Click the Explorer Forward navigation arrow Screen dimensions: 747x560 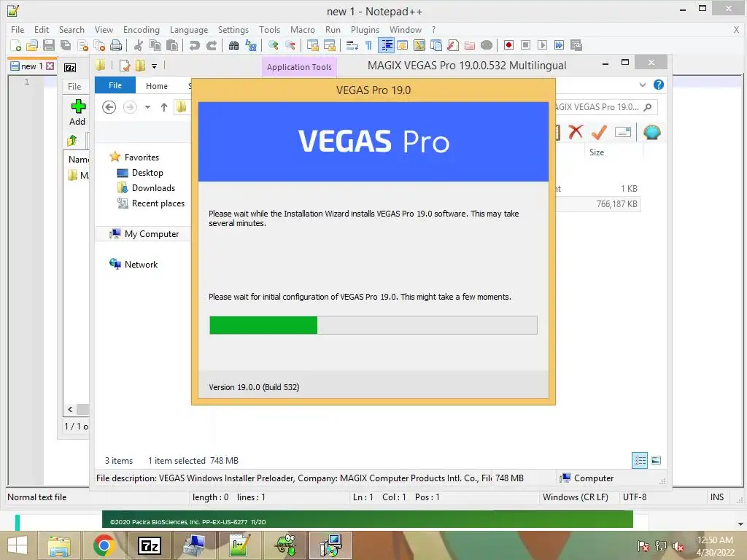pyautogui.click(x=130, y=107)
